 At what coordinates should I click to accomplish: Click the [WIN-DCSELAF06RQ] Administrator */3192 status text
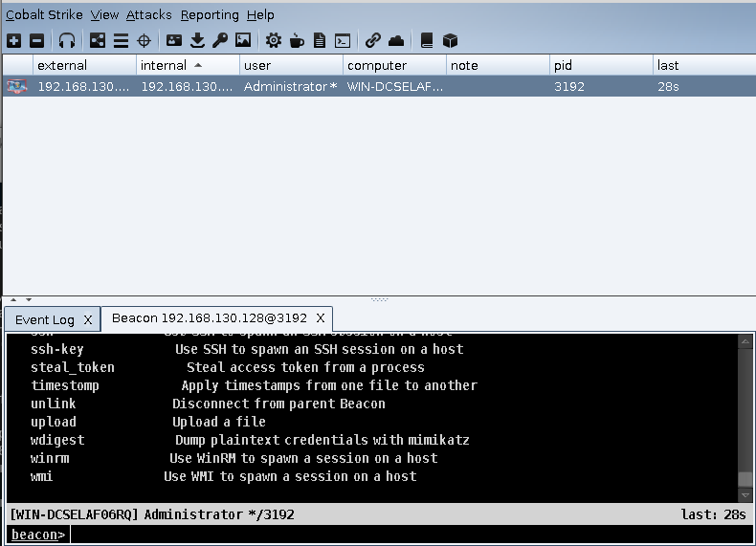(x=152, y=514)
